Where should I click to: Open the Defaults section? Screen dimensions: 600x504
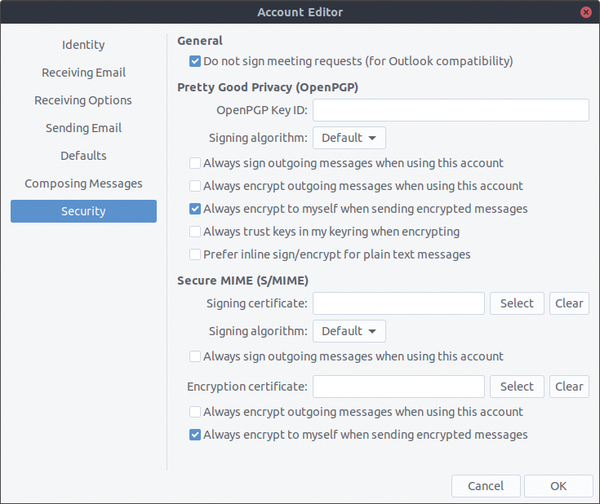[83, 156]
